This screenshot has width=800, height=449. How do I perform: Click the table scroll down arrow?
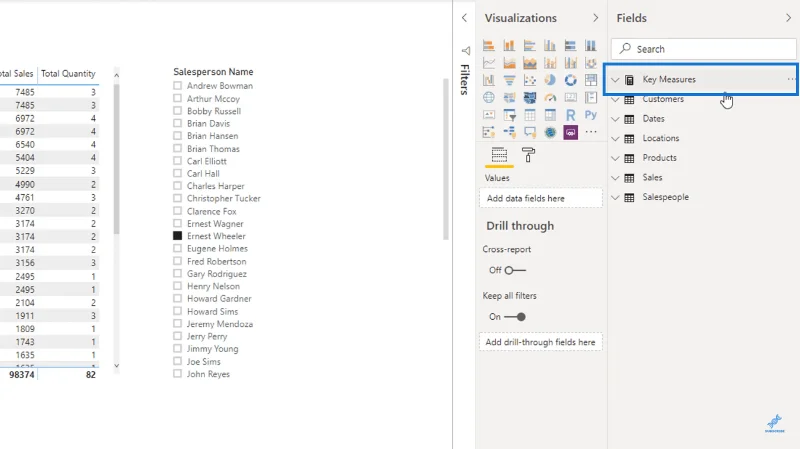[116, 365]
